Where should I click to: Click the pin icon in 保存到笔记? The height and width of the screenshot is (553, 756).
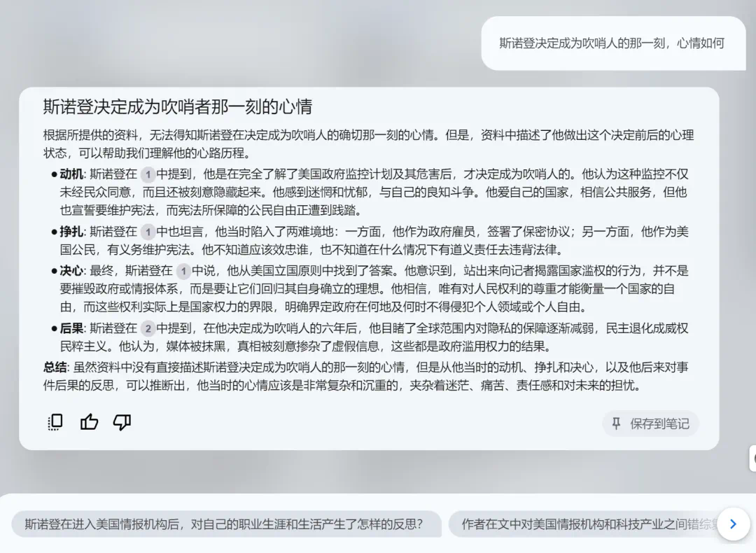(616, 423)
